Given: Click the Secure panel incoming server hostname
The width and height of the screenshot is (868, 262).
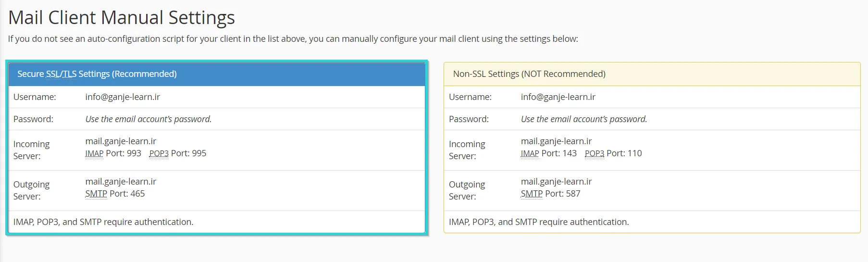Looking at the screenshot, I should click(121, 141).
